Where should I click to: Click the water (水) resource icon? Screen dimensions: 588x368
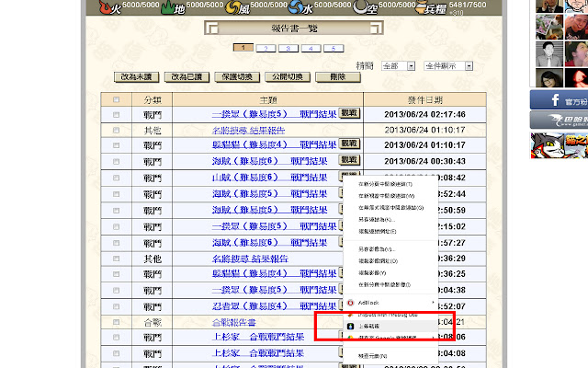[300, 7]
